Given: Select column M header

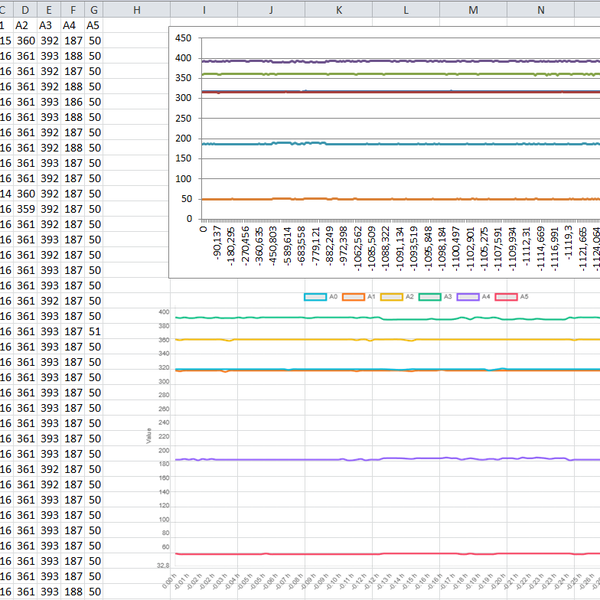Looking at the screenshot, I should [x=473, y=10].
